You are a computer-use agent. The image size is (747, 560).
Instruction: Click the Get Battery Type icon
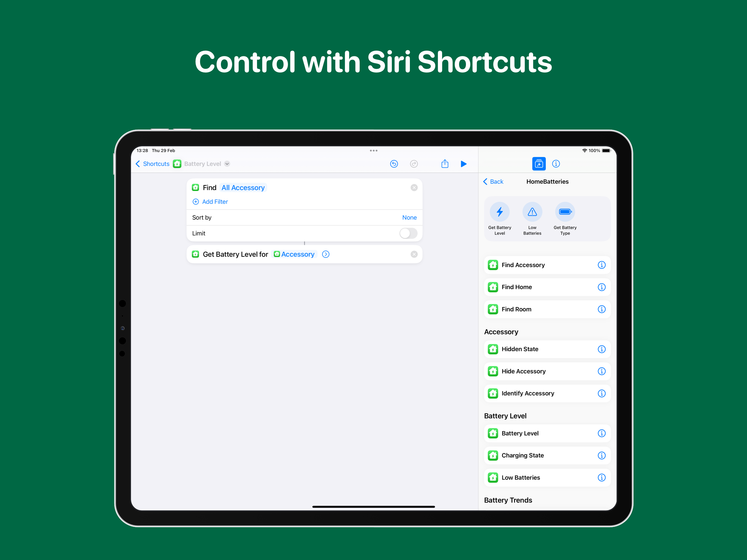565,212
